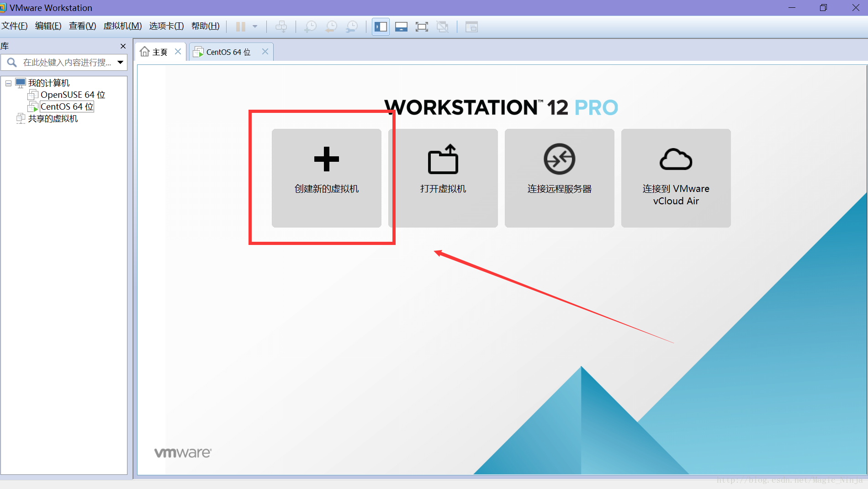Open the library search dropdown arrow
This screenshot has width=868, height=489.
tap(121, 62)
